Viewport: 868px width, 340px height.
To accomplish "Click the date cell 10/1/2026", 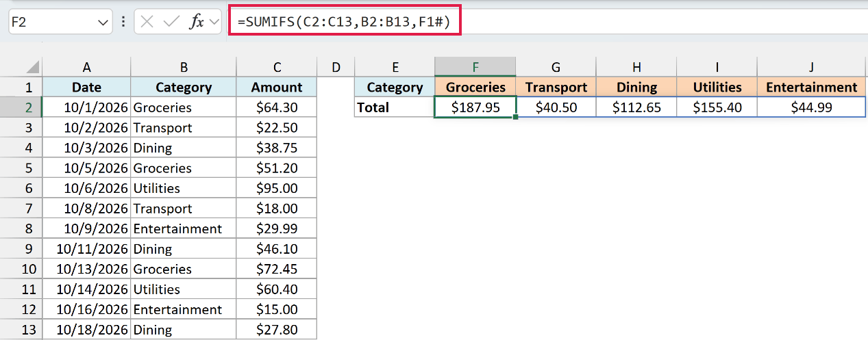I will [86, 107].
